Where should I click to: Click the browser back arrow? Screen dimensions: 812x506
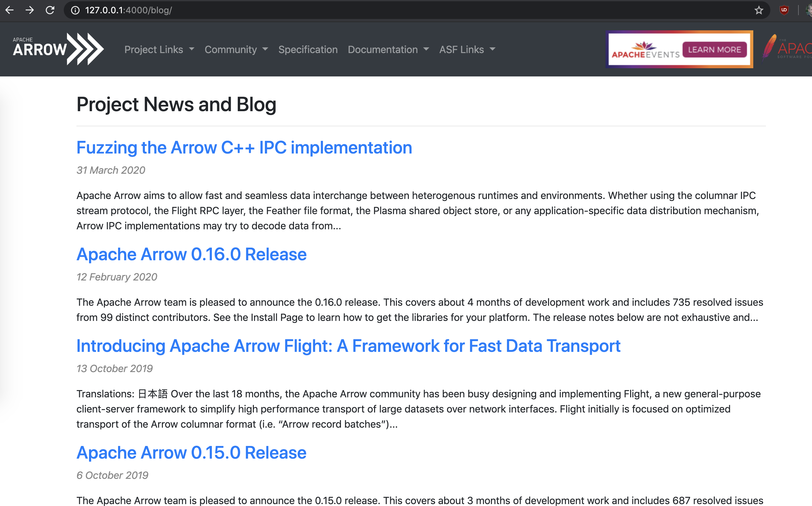pos(10,10)
